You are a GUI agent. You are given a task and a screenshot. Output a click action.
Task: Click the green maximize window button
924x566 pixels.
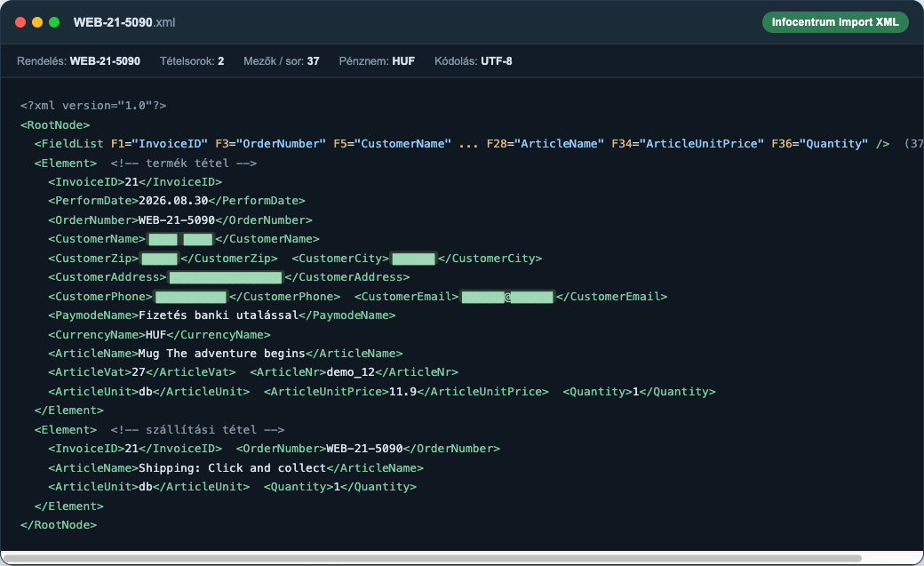coord(54,22)
